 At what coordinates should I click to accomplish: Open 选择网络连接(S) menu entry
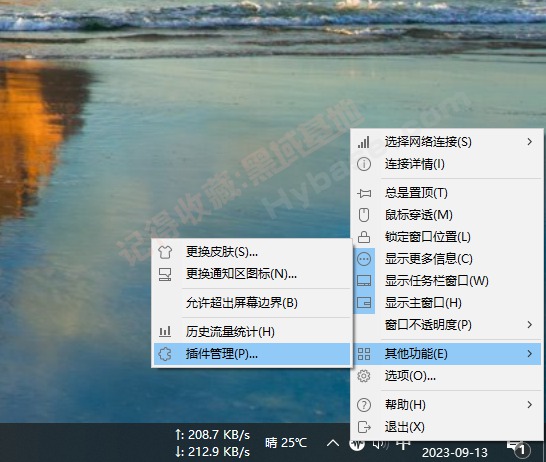point(447,142)
